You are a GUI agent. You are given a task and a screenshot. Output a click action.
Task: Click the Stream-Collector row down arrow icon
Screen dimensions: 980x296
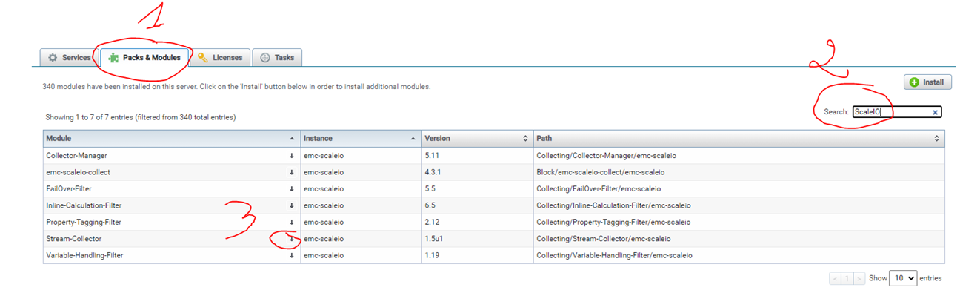[292, 239]
